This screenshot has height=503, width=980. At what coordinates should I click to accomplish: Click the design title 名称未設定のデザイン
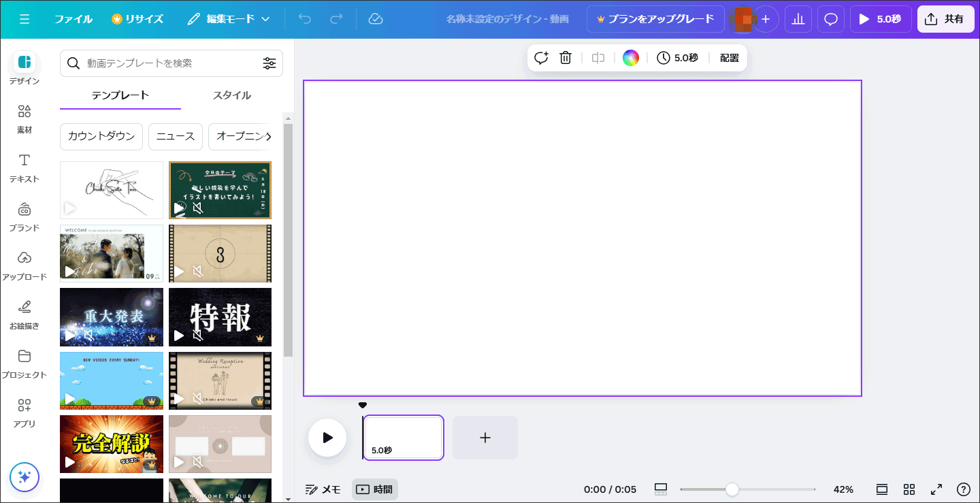pyautogui.click(x=507, y=19)
